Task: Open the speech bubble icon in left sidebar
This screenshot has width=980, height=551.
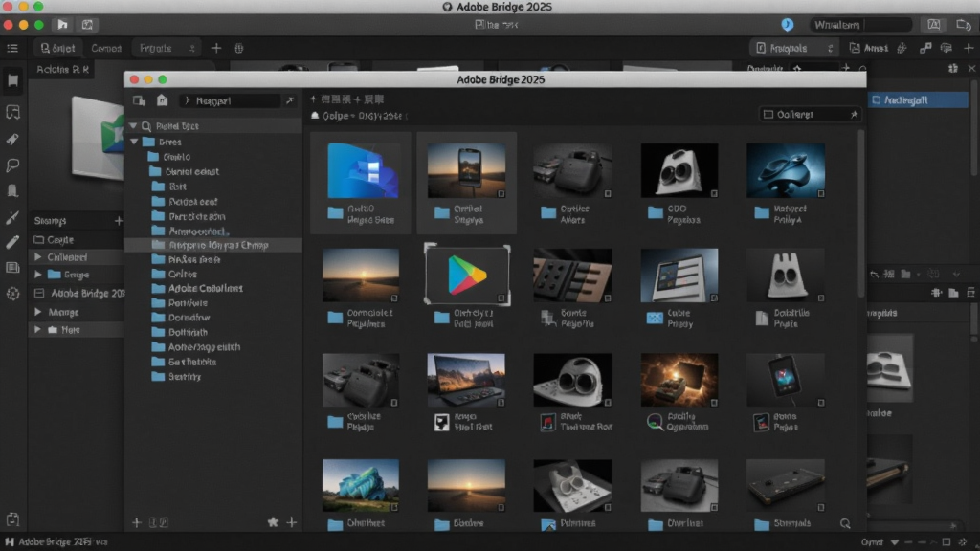Action: tap(12, 165)
